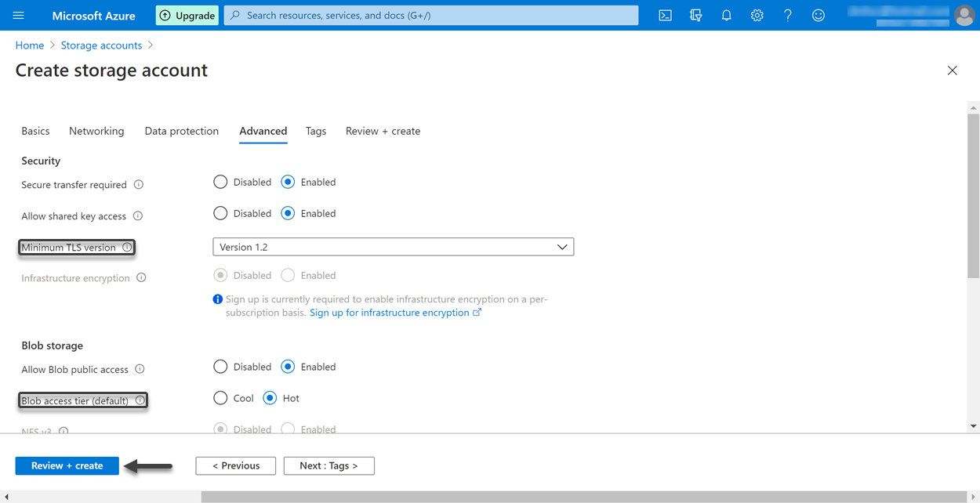Screen dimensions: 980x503
Task: Click the info icon beside Allow Blob public access
Action: pyautogui.click(x=140, y=369)
